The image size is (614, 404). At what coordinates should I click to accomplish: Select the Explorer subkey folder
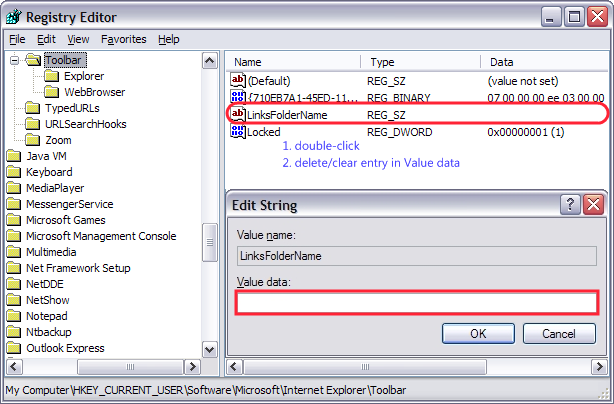pos(84,76)
